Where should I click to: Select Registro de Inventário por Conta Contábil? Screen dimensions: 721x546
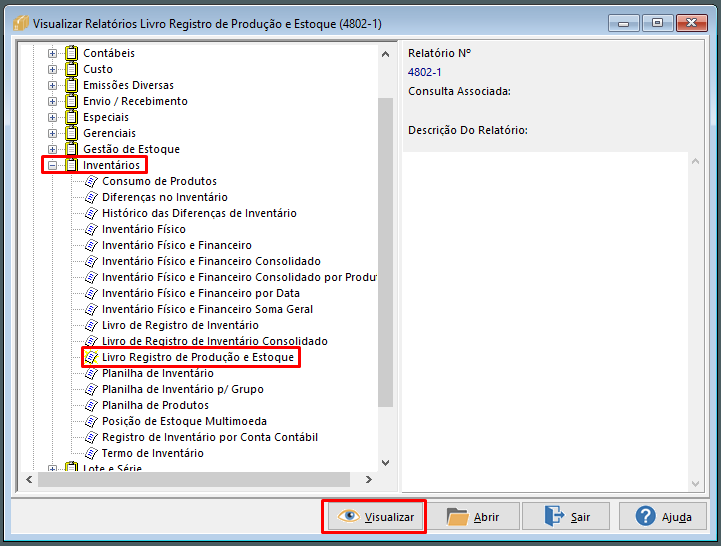click(x=210, y=437)
